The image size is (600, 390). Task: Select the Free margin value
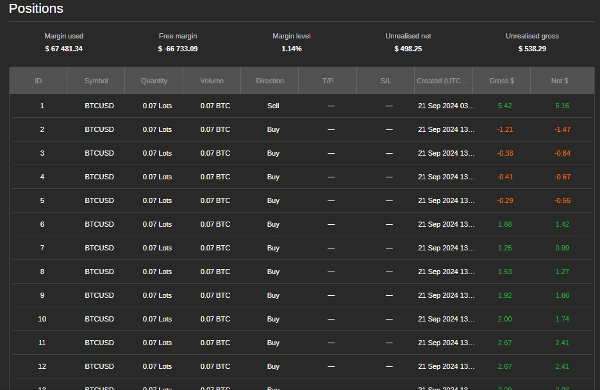click(x=178, y=49)
